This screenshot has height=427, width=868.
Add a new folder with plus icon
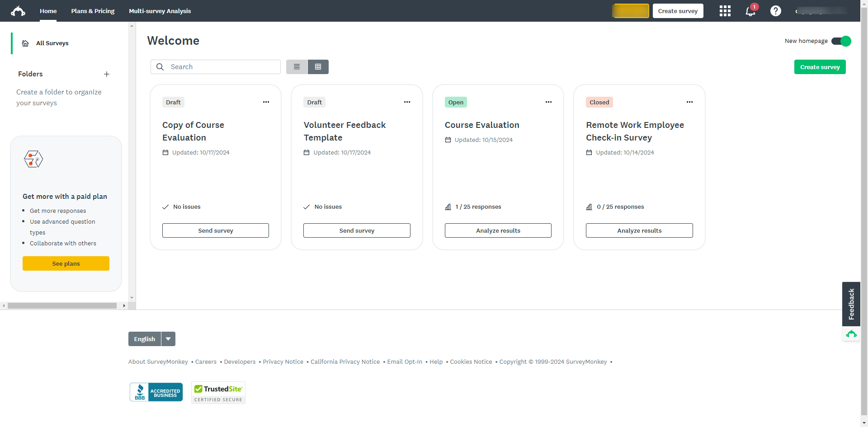(107, 74)
